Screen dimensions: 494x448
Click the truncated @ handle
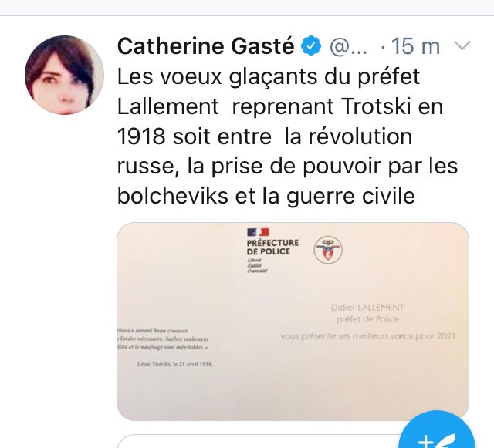pyautogui.click(x=348, y=46)
